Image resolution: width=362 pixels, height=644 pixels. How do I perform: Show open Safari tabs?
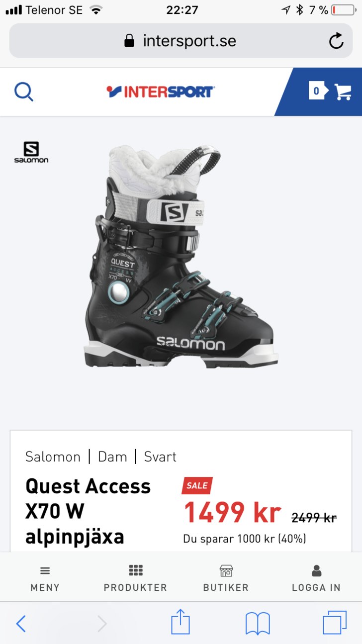(x=335, y=623)
